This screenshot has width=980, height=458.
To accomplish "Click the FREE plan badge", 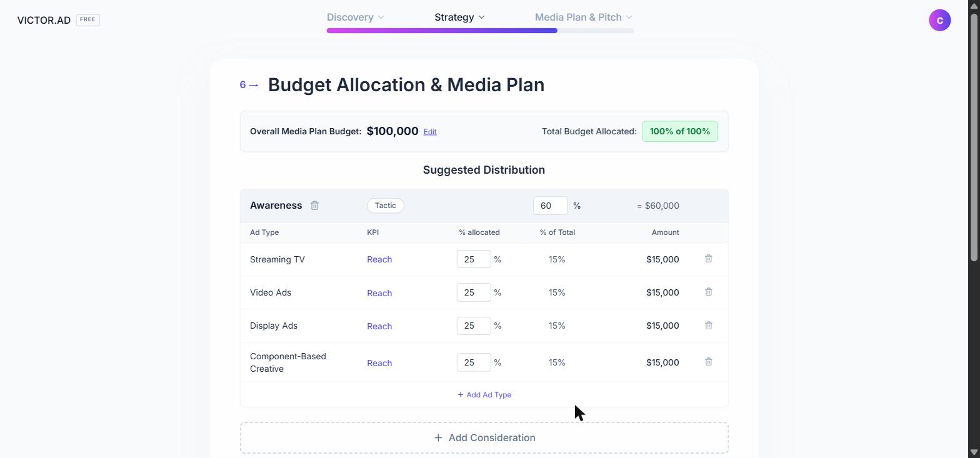I will click(x=87, y=19).
